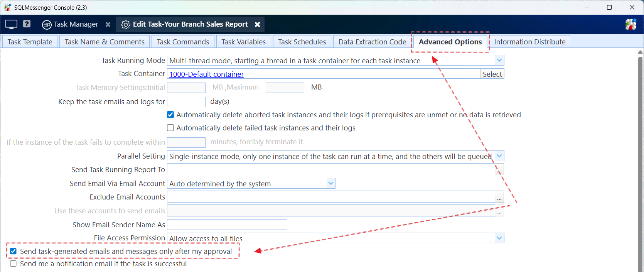The width and height of the screenshot is (644, 272).
Task: Open the Task Name & Comments tab
Action: pyautogui.click(x=105, y=42)
